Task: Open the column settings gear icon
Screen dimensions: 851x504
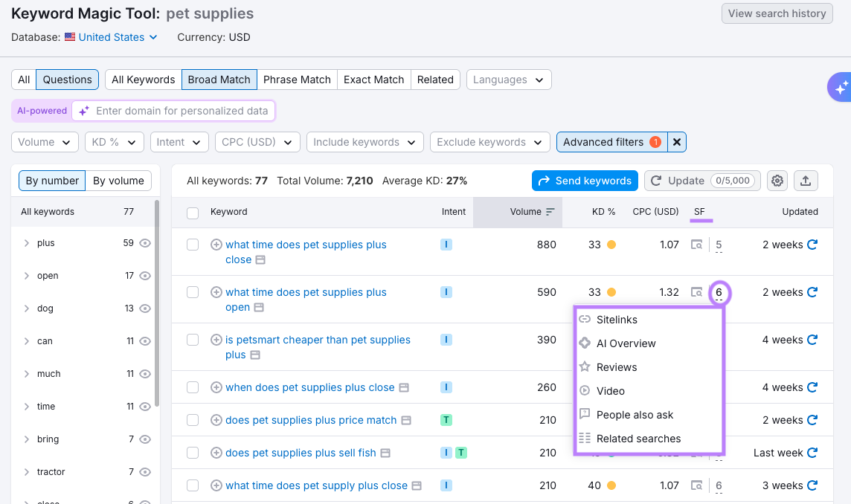Action: (x=777, y=181)
